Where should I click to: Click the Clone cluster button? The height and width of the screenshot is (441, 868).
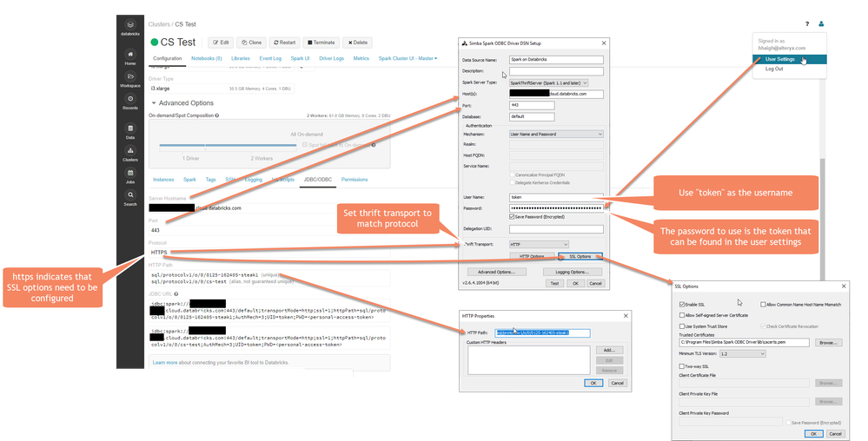coord(251,43)
